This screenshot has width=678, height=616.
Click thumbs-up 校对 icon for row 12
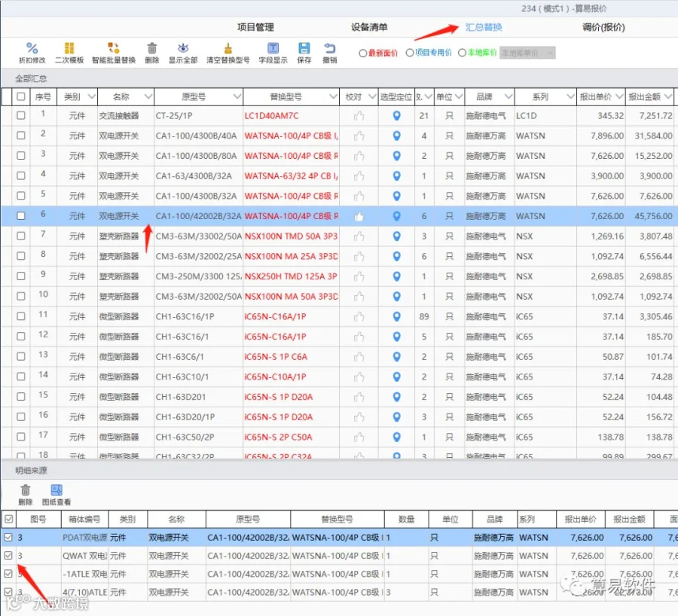(359, 337)
